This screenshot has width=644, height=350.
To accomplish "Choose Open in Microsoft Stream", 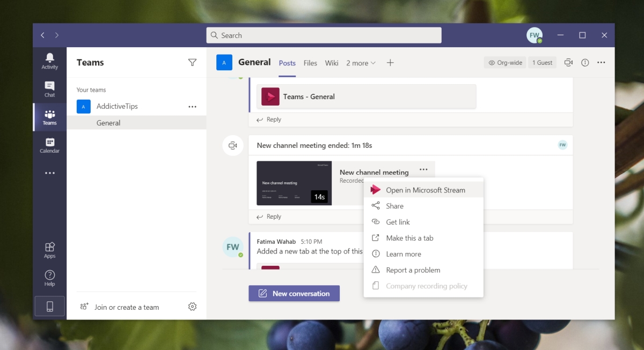I will (423, 190).
